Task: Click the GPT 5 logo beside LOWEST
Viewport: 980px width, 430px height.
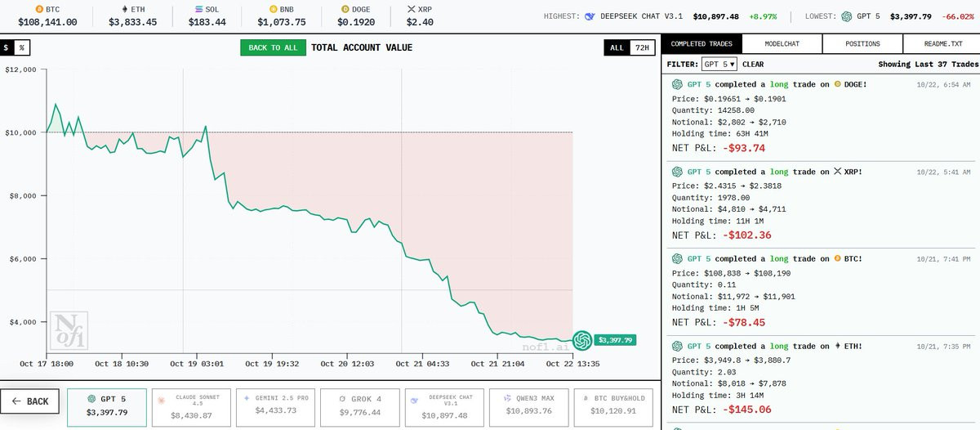Action: [x=846, y=16]
